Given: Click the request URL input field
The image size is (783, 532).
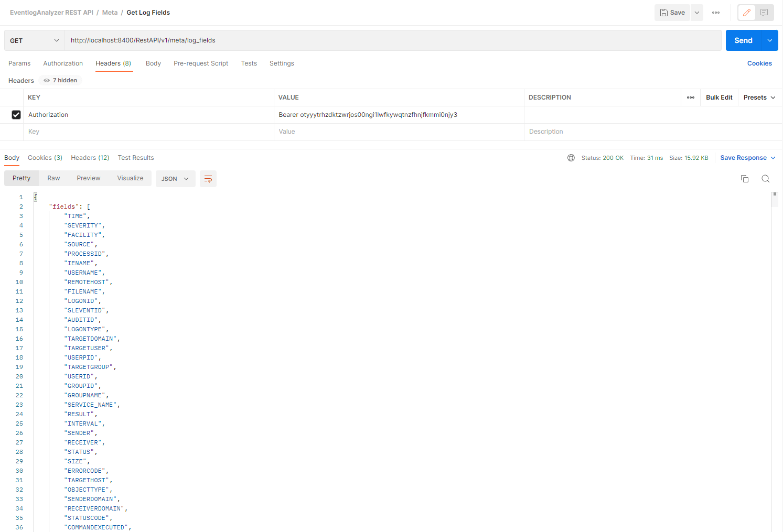Looking at the screenshot, I should 367,40.
